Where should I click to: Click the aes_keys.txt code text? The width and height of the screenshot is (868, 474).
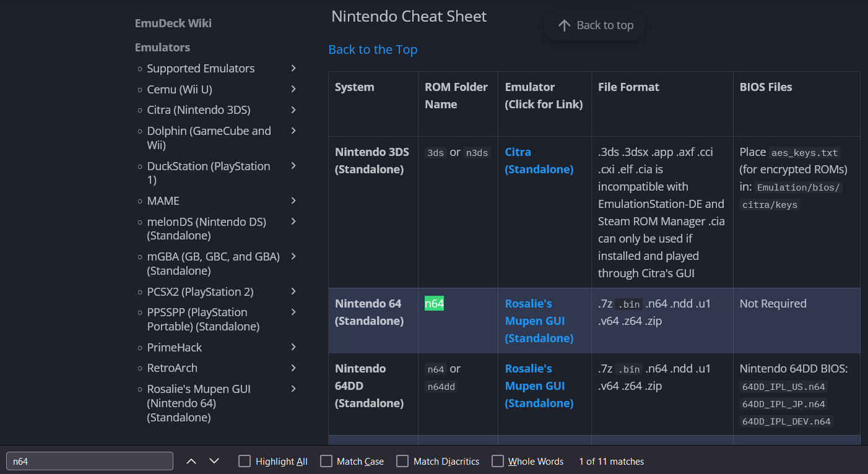coord(804,152)
